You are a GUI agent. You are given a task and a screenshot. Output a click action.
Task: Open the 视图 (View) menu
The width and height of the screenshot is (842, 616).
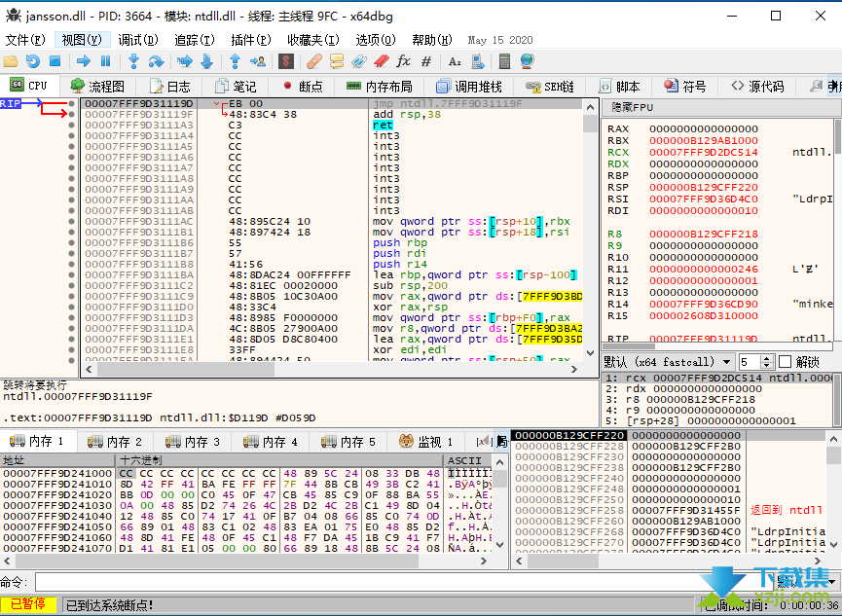[x=82, y=40]
